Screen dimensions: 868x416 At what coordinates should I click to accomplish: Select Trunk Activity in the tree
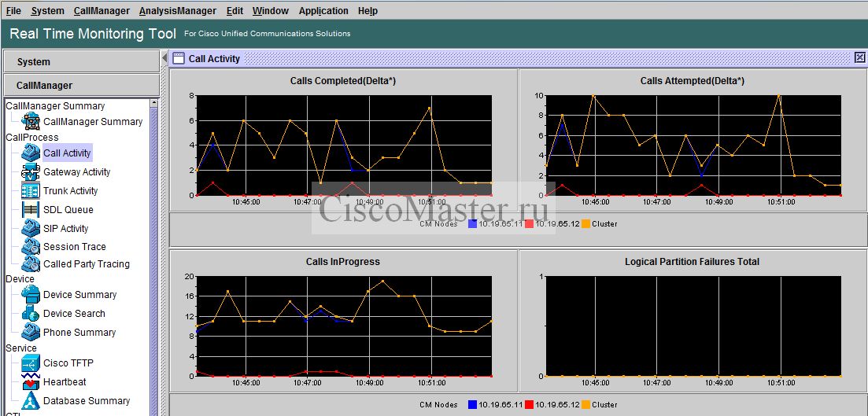coord(70,191)
